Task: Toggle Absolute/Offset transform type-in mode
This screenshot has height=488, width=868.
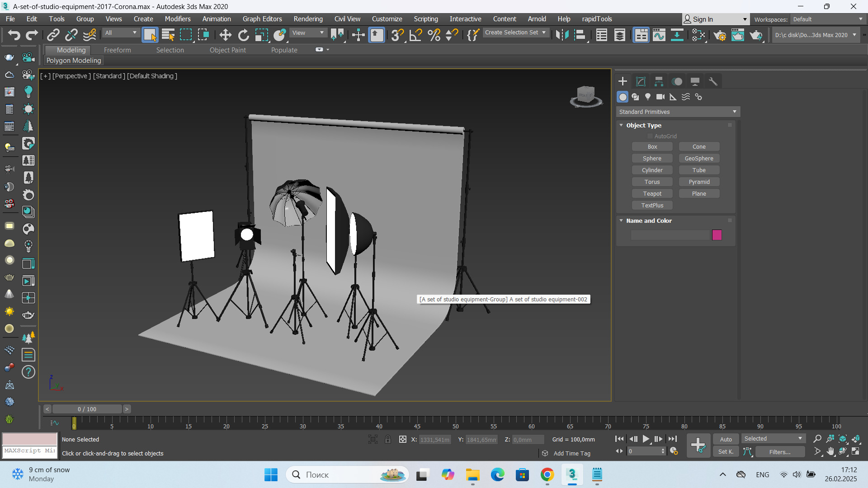Action: tap(402, 439)
